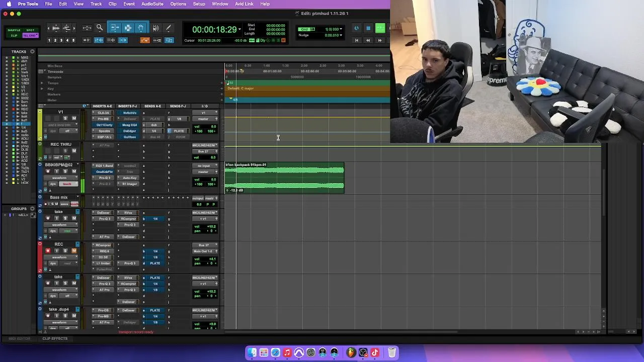Solo the BB90BPM@02 track
The height and width of the screenshot is (362, 644).
click(x=65, y=171)
